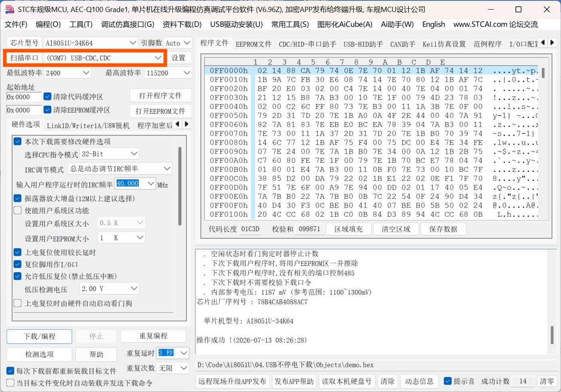Open the 工具(T) menu
The width and height of the screenshot is (561, 392).
(x=81, y=24)
